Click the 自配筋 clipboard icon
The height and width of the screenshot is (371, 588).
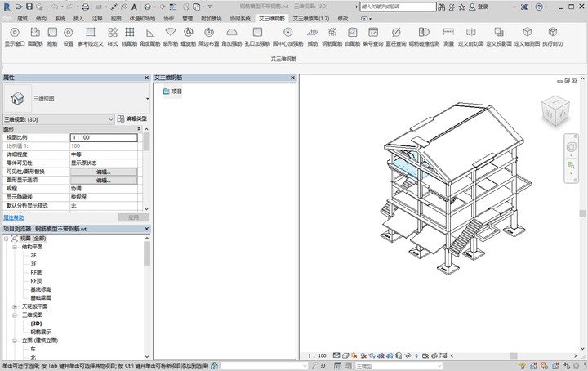point(353,32)
